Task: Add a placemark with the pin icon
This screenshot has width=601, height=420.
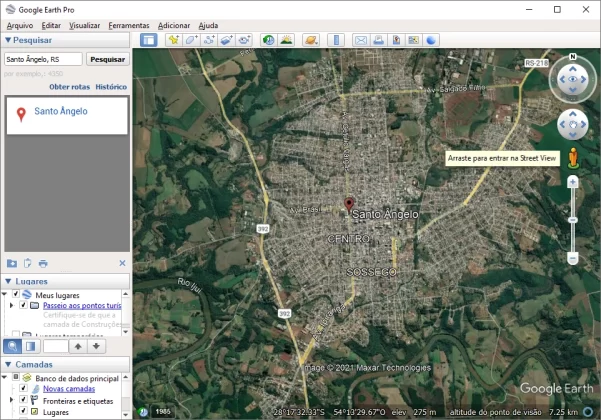Action: coord(174,40)
